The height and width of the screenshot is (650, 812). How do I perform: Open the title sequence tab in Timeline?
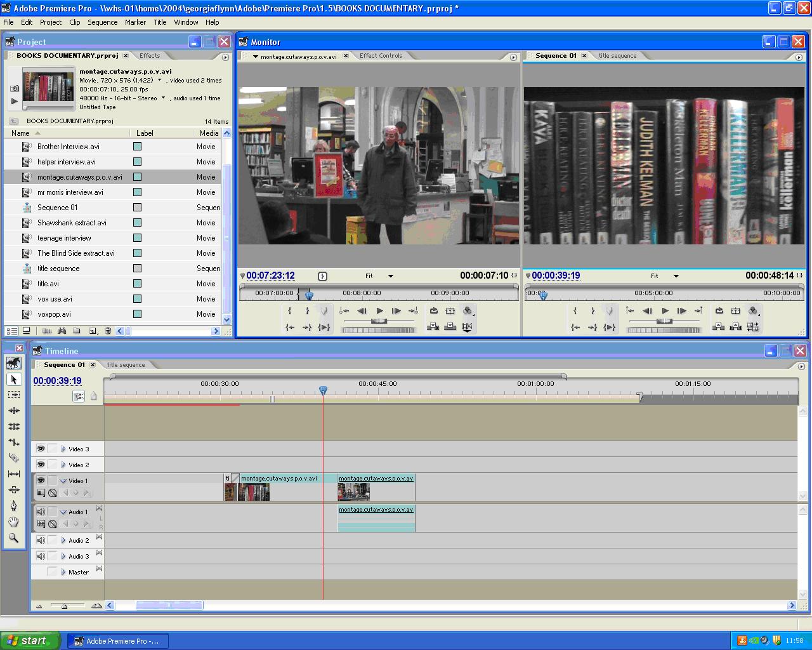coord(126,365)
